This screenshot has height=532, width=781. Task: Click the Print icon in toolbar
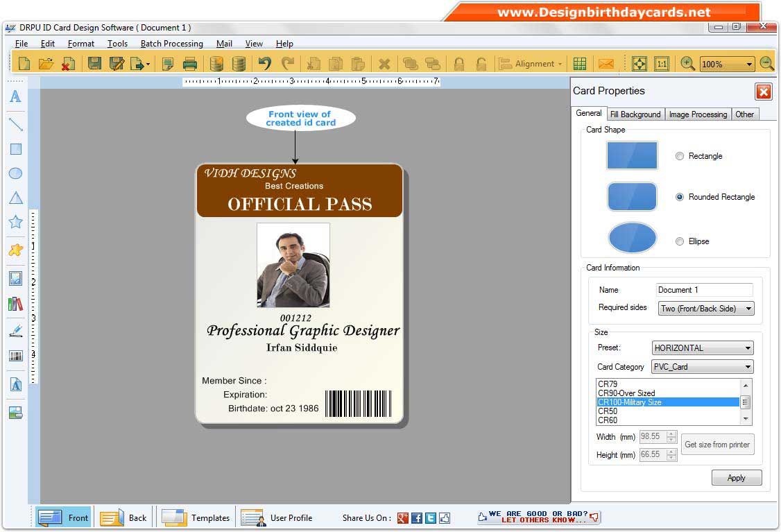[189, 64]
